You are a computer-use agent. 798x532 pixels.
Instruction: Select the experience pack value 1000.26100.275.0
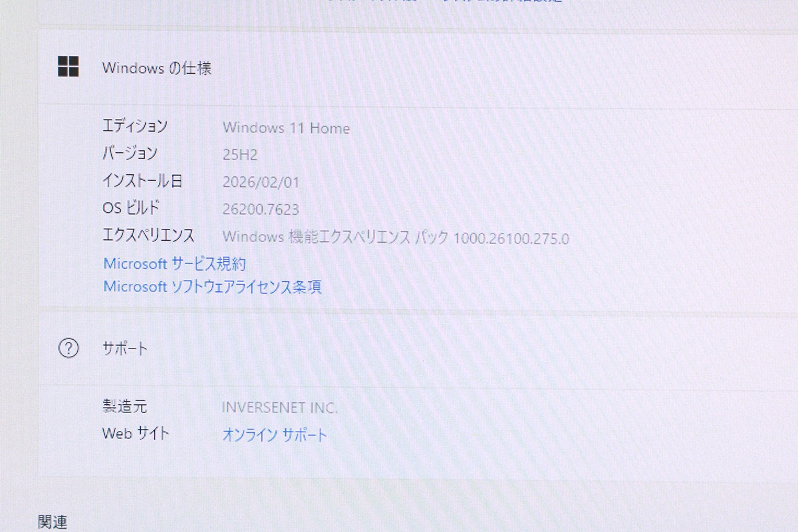(x=511, y=238)
